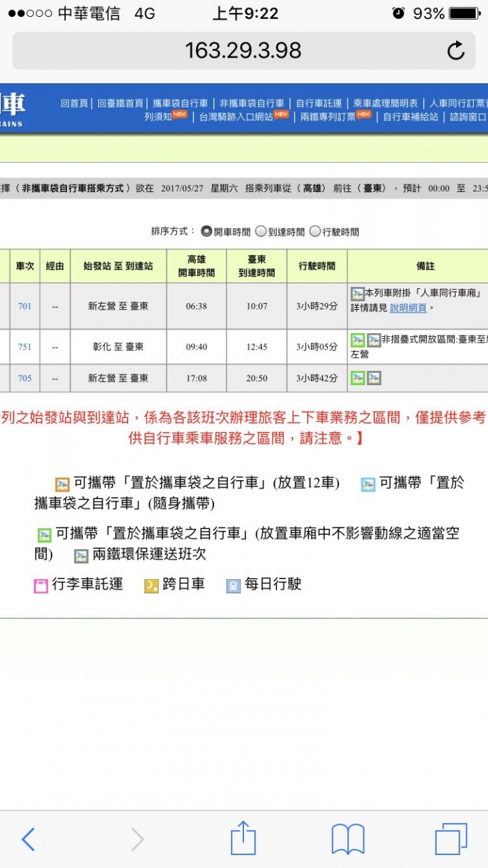Tap departure time 17:08
This screenshot has height=868, width=488.
pos(197,378)
